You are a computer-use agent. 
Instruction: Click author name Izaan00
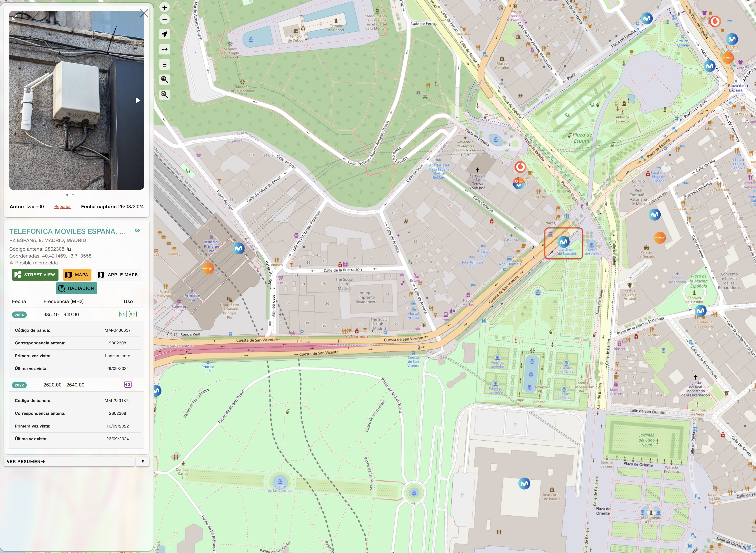(35, 207)
